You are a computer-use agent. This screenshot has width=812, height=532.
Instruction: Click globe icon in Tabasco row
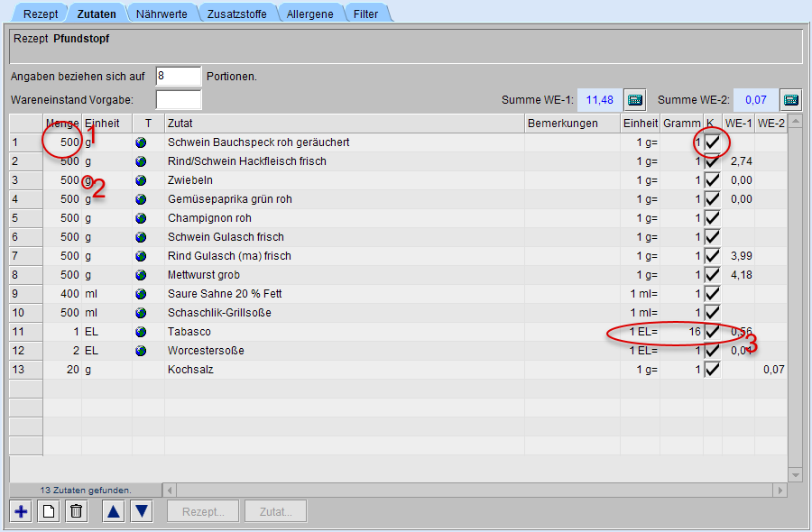141,332
